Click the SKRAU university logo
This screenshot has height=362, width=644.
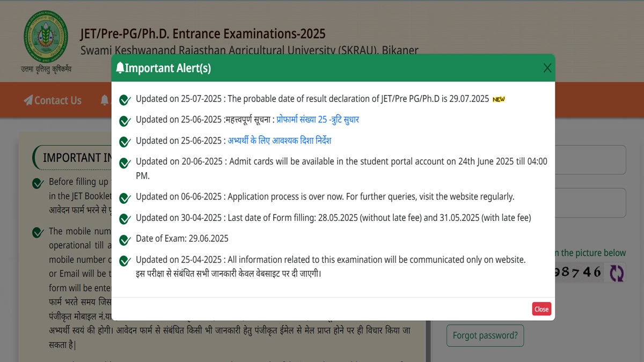46,37
